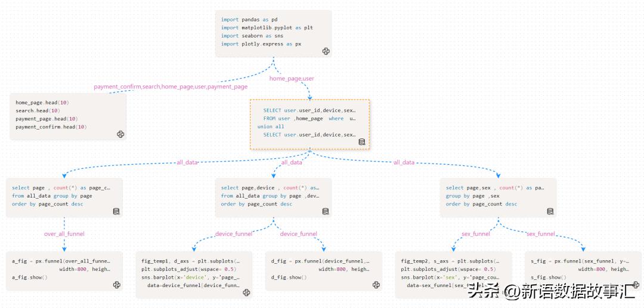Click the 'over_all_funnel' edge label
Viewport: 644px width, 308px height.
click(64, 234)
